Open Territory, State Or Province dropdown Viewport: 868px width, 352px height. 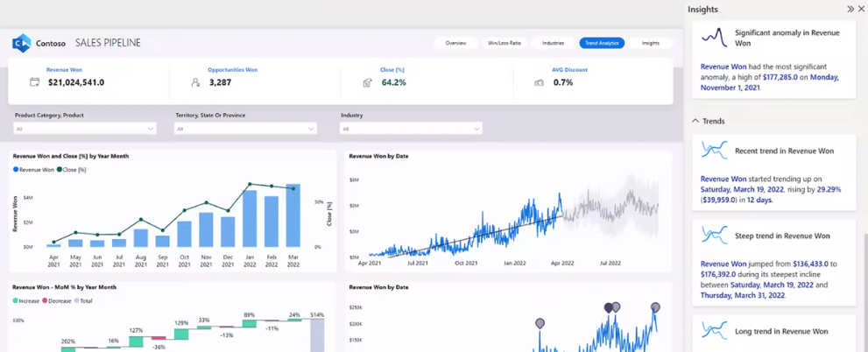246,129
